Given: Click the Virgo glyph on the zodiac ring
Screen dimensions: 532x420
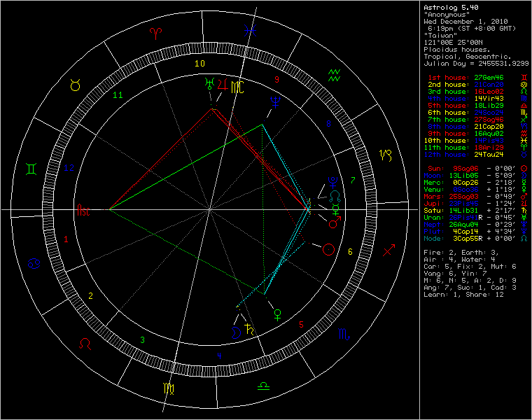Looking at the screenshot, I should click(x=169, y=388).
